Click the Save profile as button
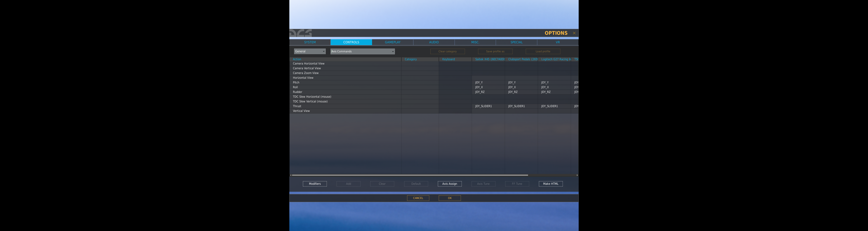This screenshot has width=868, height=231. click(x=495, y=51)
